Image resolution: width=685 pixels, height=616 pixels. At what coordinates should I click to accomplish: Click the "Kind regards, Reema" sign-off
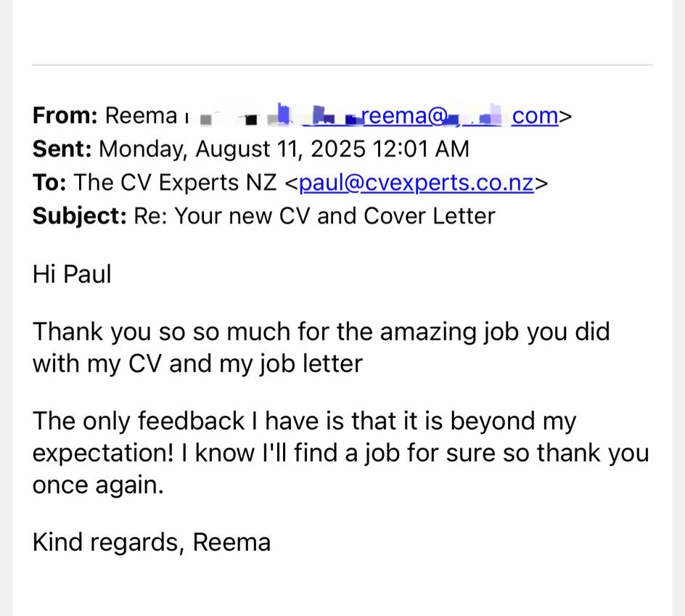[x=152, y=543]
